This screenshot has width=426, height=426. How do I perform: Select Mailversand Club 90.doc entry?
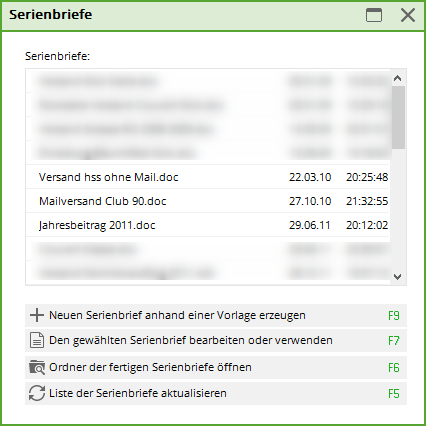[x=208, y=201]
